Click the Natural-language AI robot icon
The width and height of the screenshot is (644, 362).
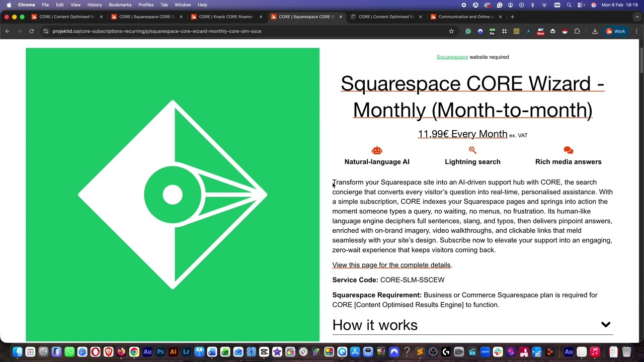coord(377,150)
